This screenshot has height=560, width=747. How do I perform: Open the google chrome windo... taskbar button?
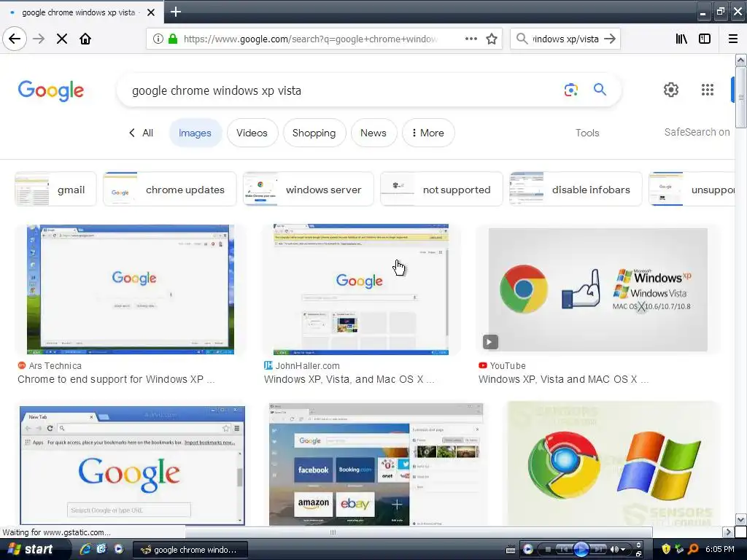pos(190,550)
